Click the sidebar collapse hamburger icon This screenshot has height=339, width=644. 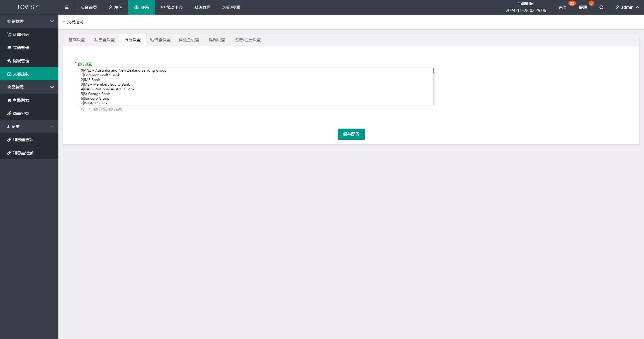click(x=67, y=7)
